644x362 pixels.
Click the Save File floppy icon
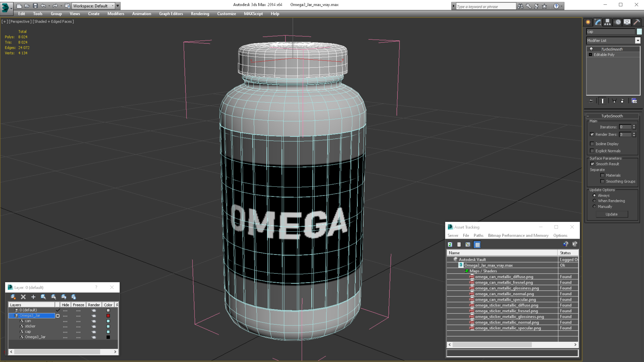pos(35,6)
